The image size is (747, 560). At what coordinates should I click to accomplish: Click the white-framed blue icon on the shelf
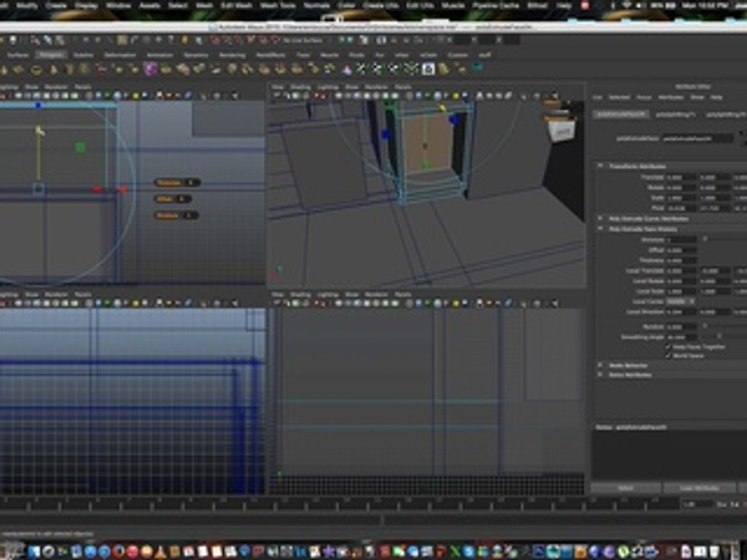(x=428, y=69)
